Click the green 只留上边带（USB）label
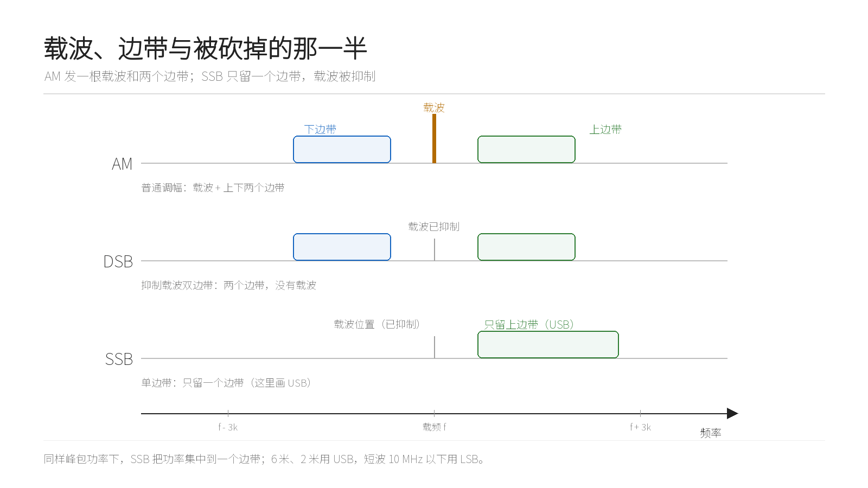868x488 pixels. [x=529, y=324]
